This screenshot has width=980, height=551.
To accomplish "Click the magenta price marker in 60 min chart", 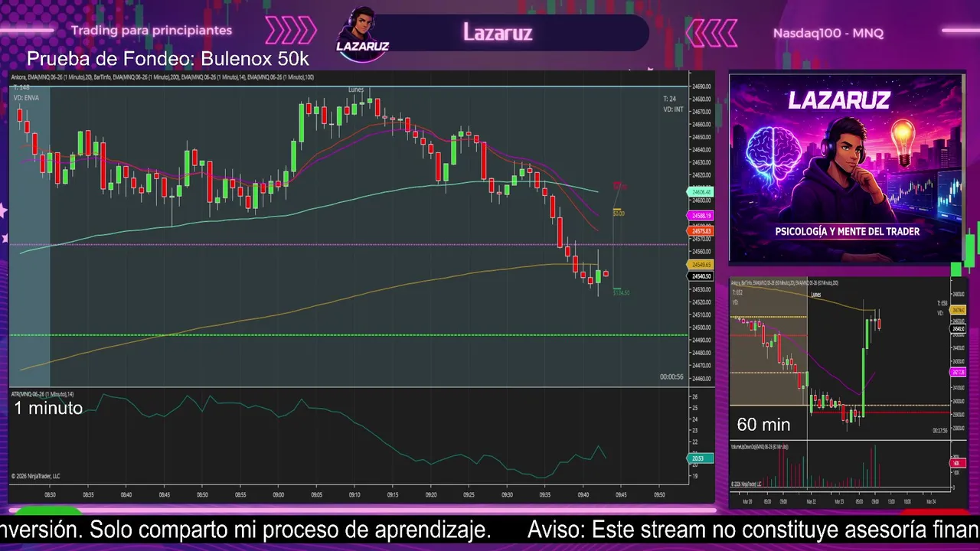I will 958,372.
